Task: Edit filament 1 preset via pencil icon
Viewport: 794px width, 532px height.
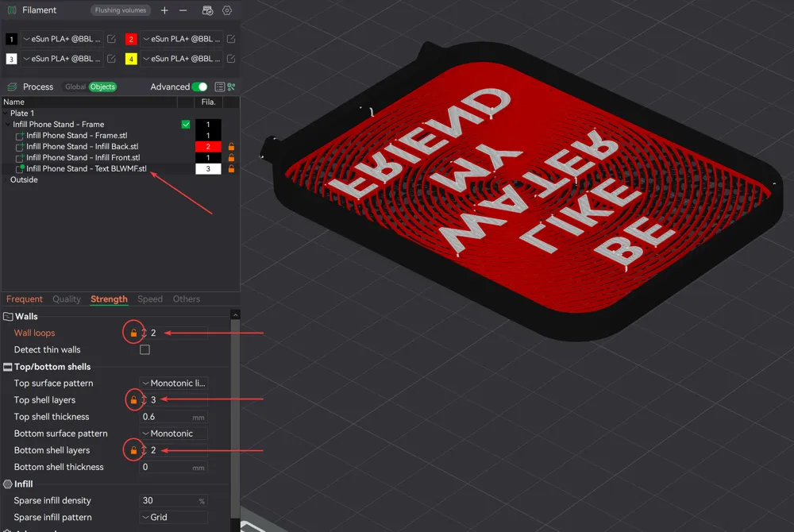Action: 111,38
